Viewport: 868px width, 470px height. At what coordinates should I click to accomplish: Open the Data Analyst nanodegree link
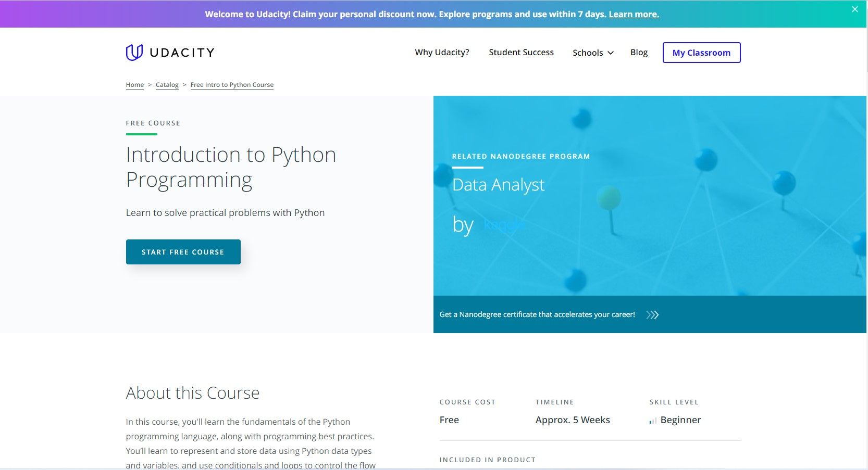(x=498, y=185)
